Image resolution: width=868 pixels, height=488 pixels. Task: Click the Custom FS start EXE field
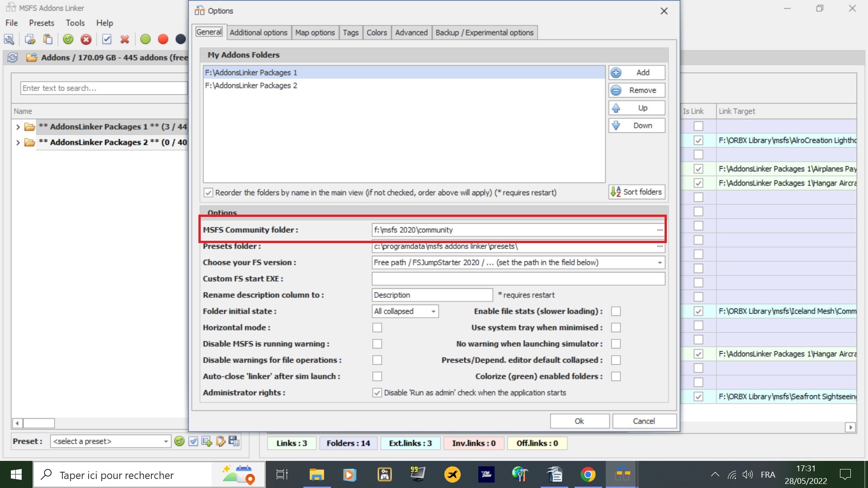click(x=518, y=279)
